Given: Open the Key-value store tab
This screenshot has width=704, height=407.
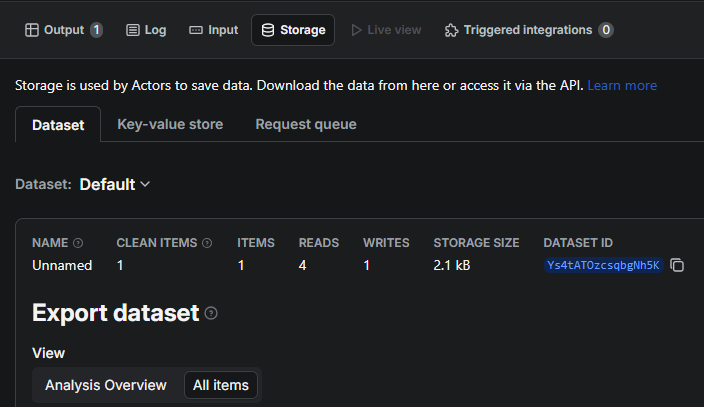Looking at the screenshot, I should [x=170, y=124].
